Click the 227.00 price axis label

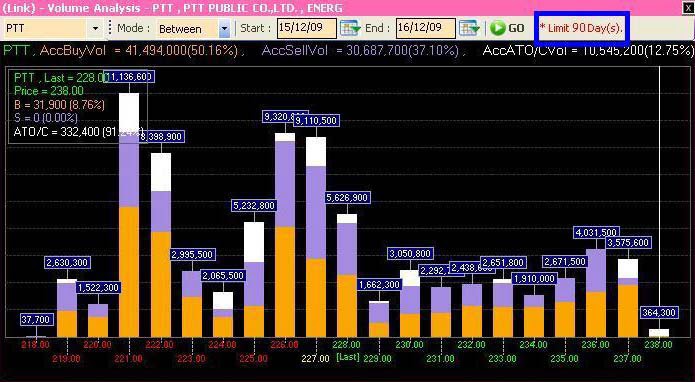[315, 359]
